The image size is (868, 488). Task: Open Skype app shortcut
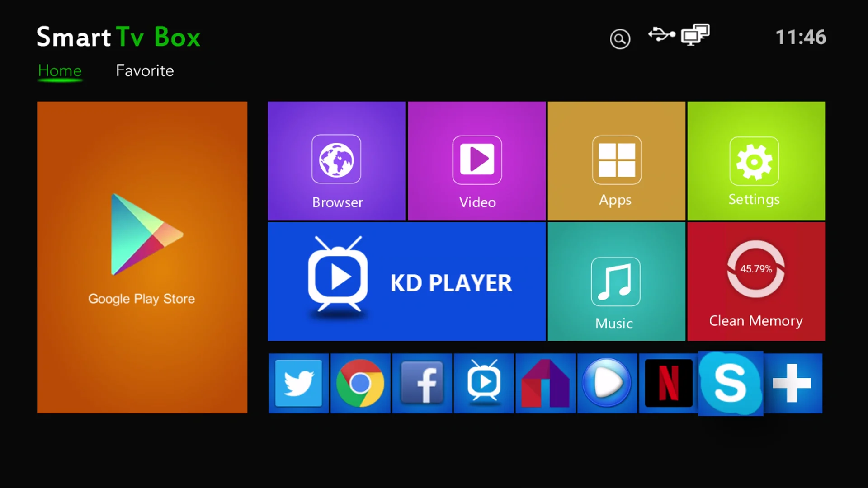tap(731, 383)
